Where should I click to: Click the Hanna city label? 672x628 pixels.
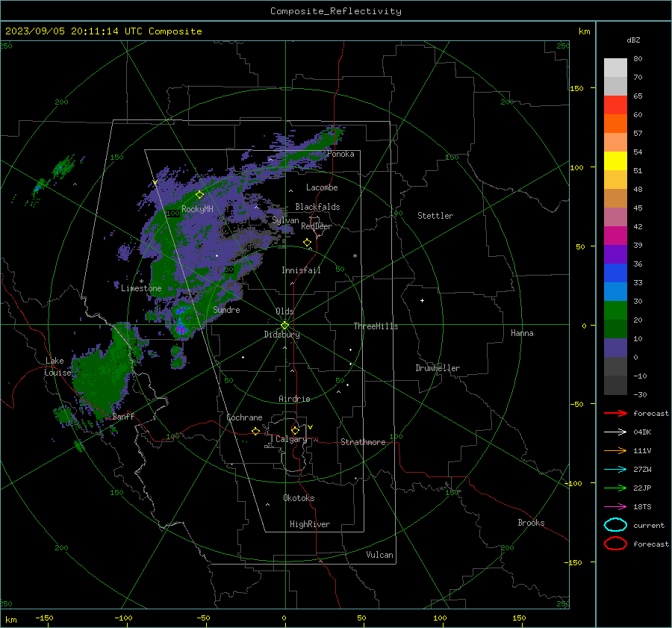[x=522, y=333]
